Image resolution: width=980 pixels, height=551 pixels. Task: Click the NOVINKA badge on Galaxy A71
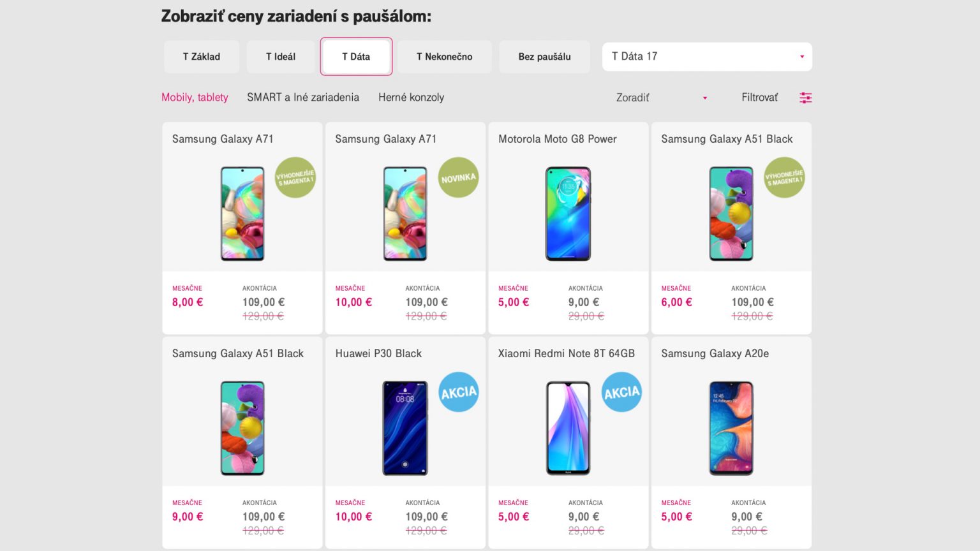(x=458, y=177)
